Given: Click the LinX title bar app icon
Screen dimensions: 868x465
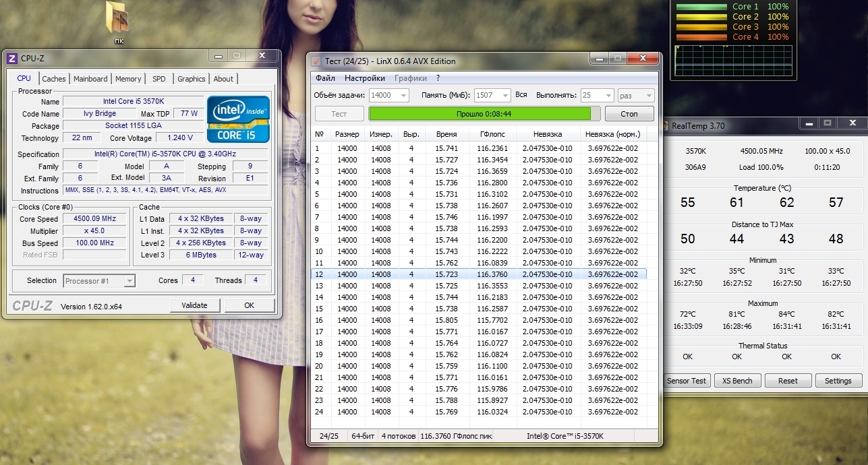Looking at the screenshot, I should pos(316,61).
